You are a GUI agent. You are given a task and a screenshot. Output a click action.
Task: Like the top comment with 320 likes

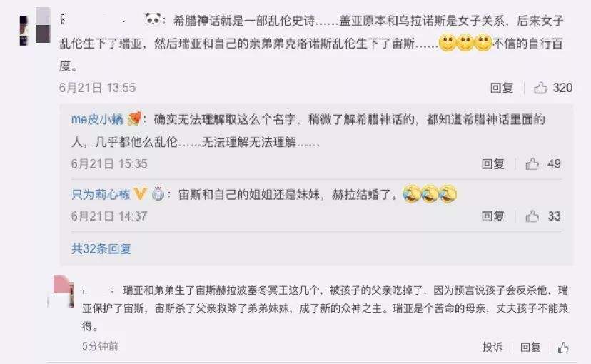click(x=540, y=88)
